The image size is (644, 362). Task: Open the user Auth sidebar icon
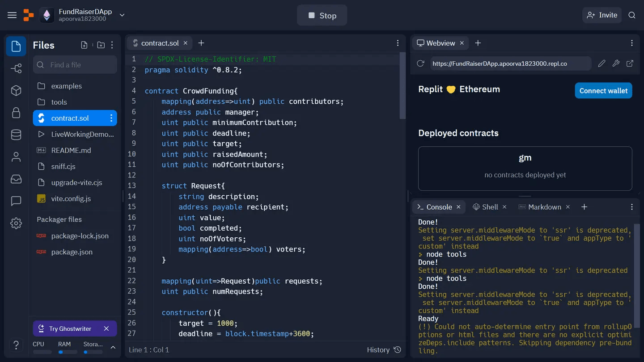coord(16,157)
